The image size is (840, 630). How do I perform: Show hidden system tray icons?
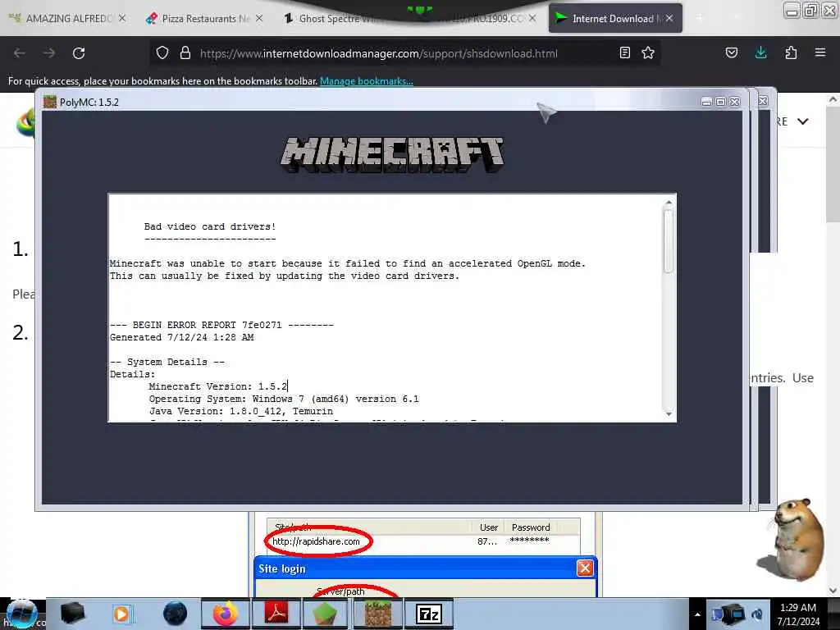697,614
